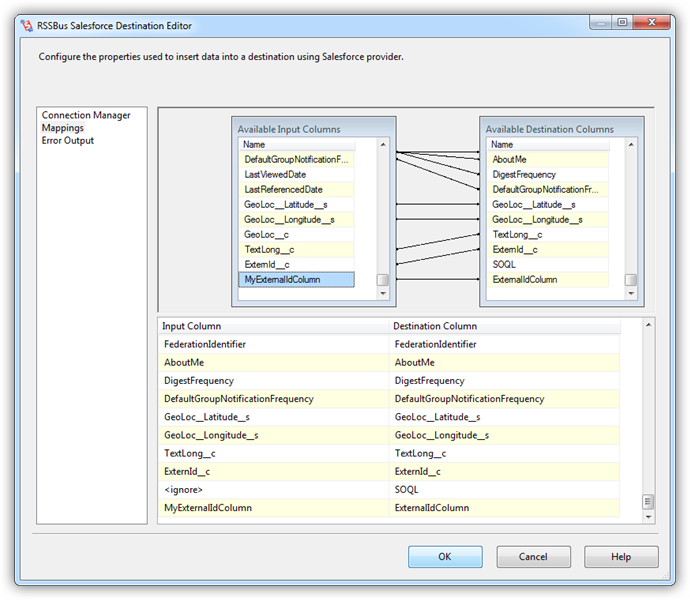Select LastReferencedDate input column

click(x=297, y=189)
